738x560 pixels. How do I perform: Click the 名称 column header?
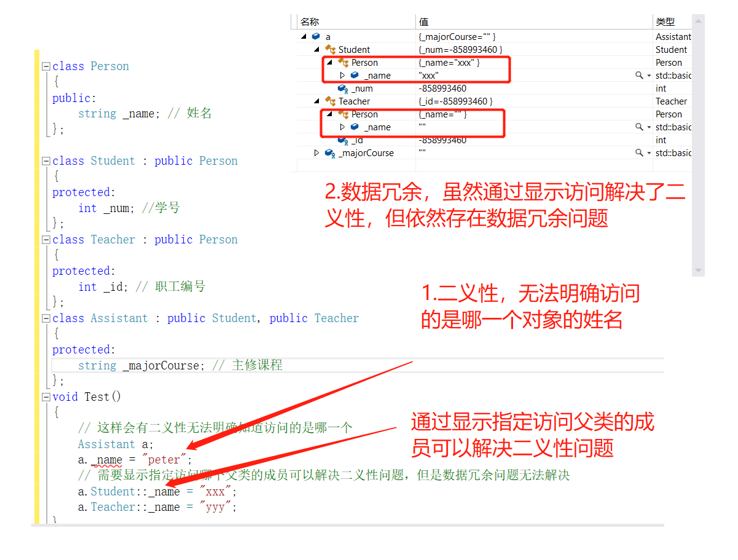pos(356,22)
